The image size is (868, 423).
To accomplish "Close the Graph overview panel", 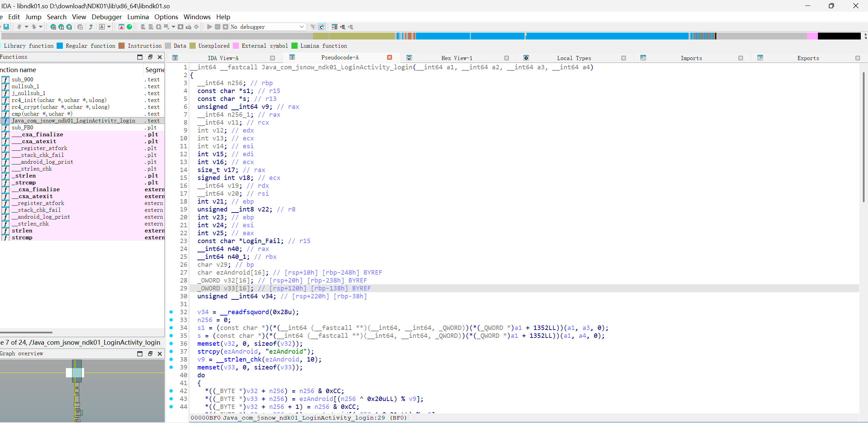I will coord(160,354).
